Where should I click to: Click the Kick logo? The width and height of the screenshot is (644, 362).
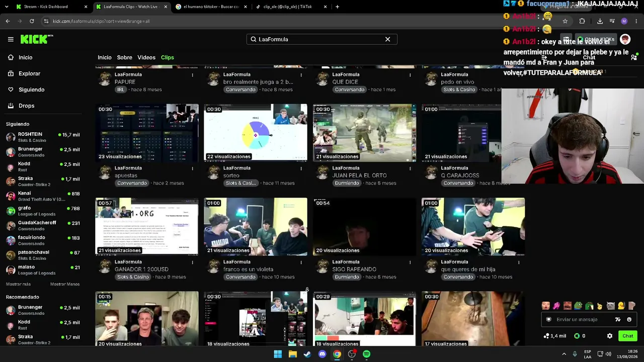tap(36, 39)
